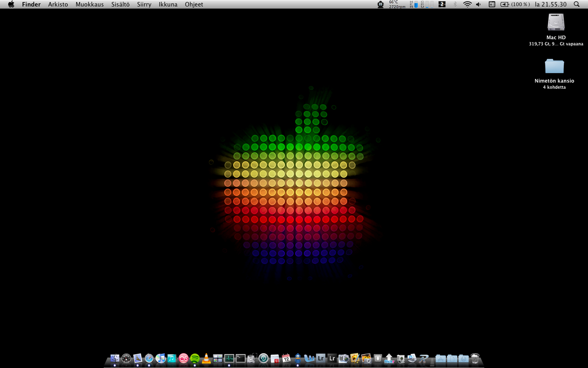The height and width of the screenshot is (368, 588).
Task: Open the Sisältö menu
Action: coord(120,4)
